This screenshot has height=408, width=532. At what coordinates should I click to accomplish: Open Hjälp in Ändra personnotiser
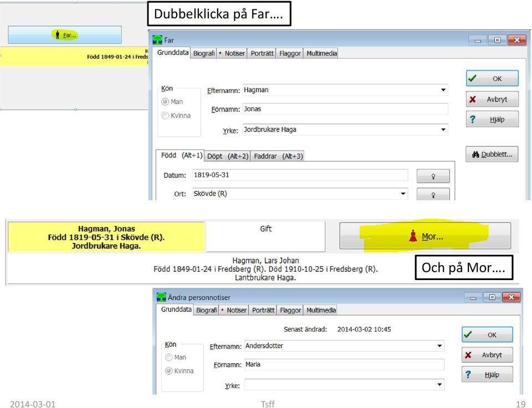[x=487, y=374]
